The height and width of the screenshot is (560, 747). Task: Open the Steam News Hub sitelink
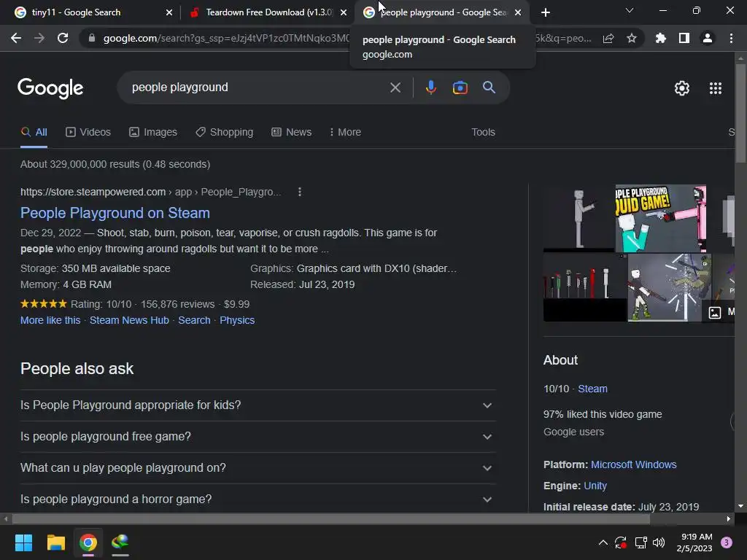[129, 321]
